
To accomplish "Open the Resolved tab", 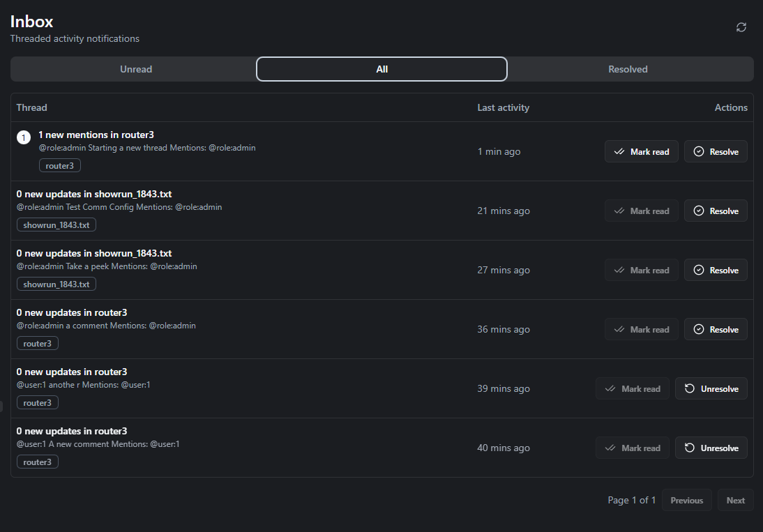I will (628, 69).
